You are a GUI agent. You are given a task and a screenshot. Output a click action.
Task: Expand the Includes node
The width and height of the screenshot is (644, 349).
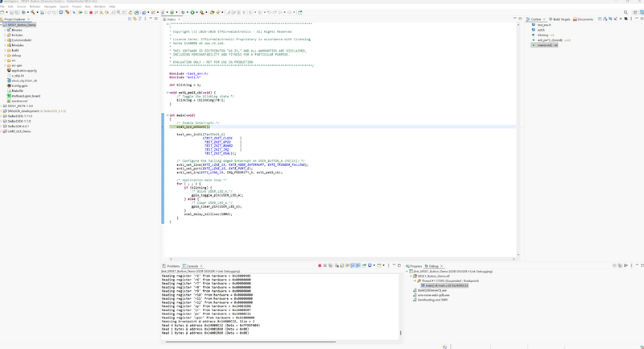click(5, 35)
